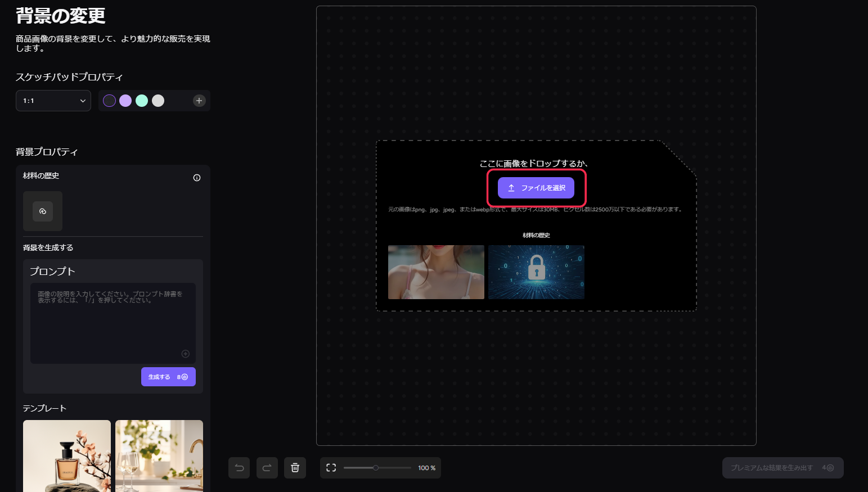Select the light gray color swatch
The height and width of the screenshot is (492, 868).
pos(158,101)
